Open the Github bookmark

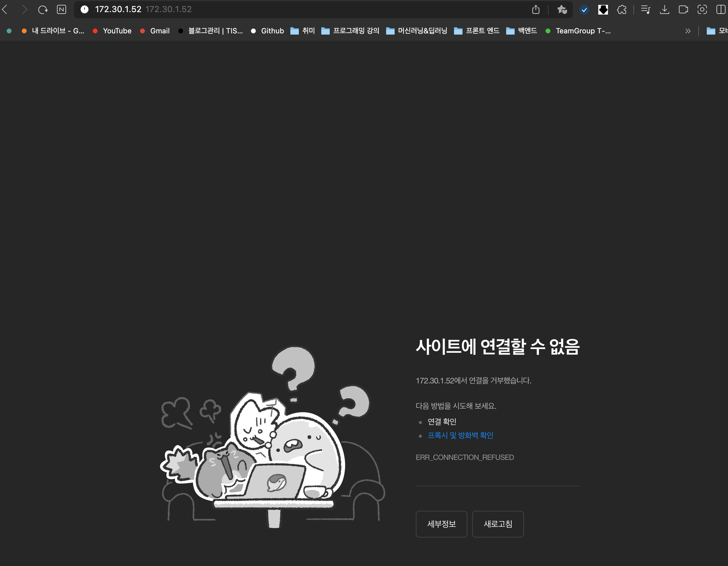[267, 31]
